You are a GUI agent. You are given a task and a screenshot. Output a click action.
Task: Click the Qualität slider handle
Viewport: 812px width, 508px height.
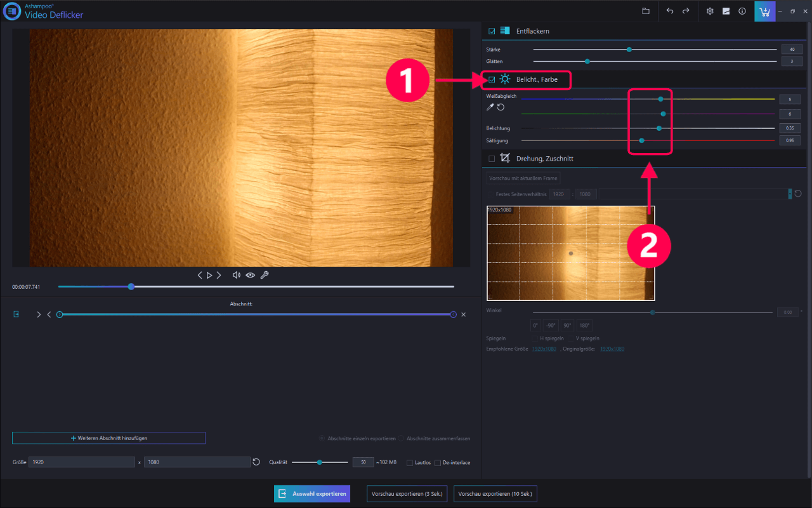(x=320, y=462)
